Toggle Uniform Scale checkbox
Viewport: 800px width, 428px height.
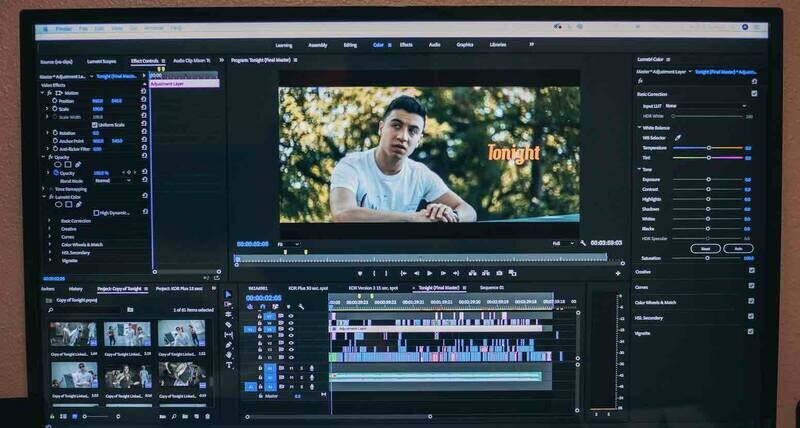tap(94, 125)
